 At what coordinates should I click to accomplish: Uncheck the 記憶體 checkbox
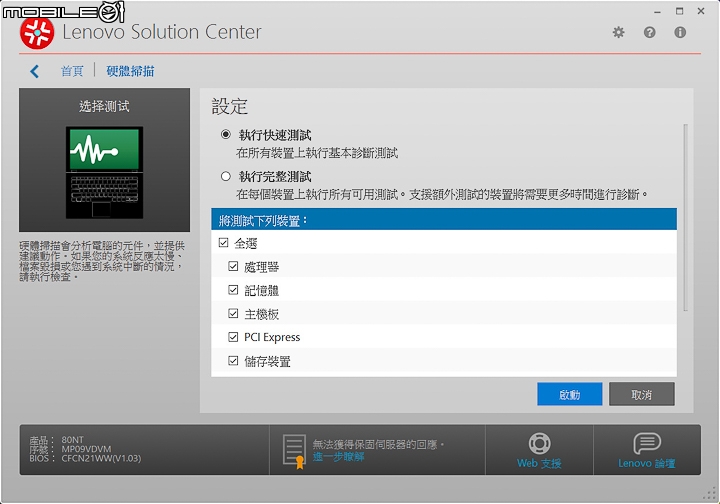tap(233, 290)
